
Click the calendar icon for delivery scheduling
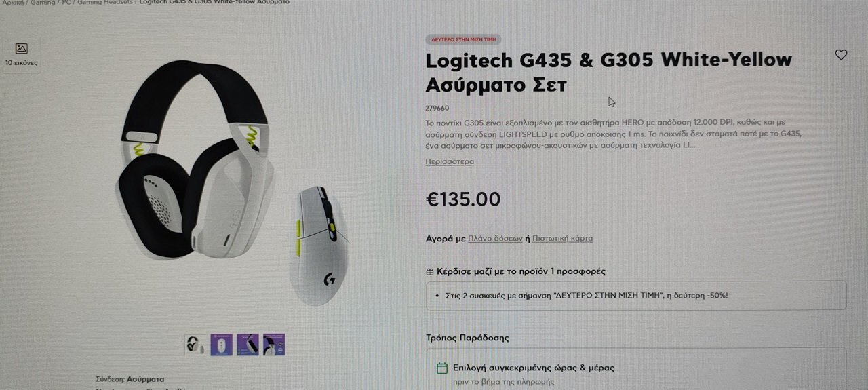tap(442, 368)
